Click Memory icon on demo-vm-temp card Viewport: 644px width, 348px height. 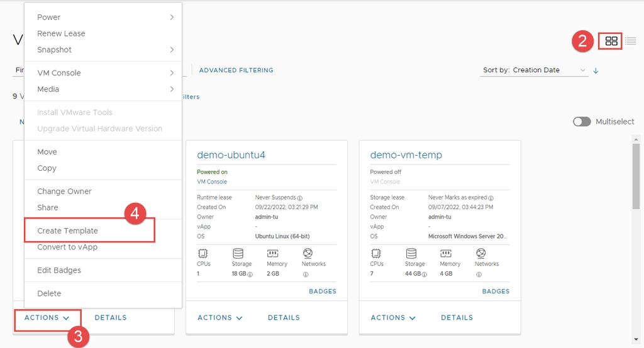point(446,254)
